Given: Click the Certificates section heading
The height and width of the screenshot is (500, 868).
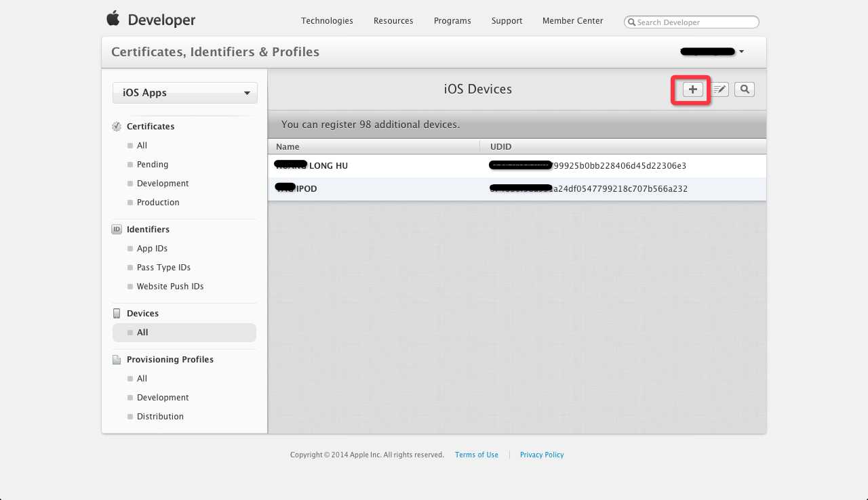Looking at the screenshot, I should coord(151,127).
